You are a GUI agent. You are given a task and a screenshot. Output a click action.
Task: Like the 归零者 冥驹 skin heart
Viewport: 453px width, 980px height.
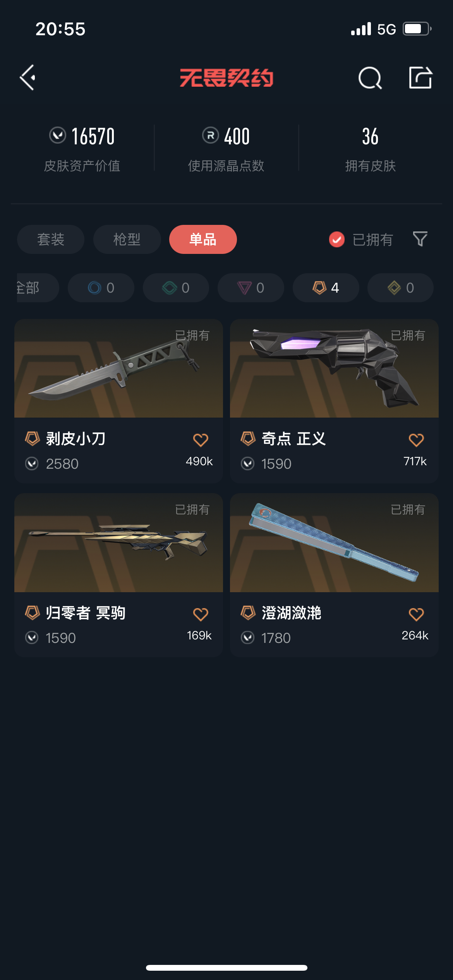[201, 614]
